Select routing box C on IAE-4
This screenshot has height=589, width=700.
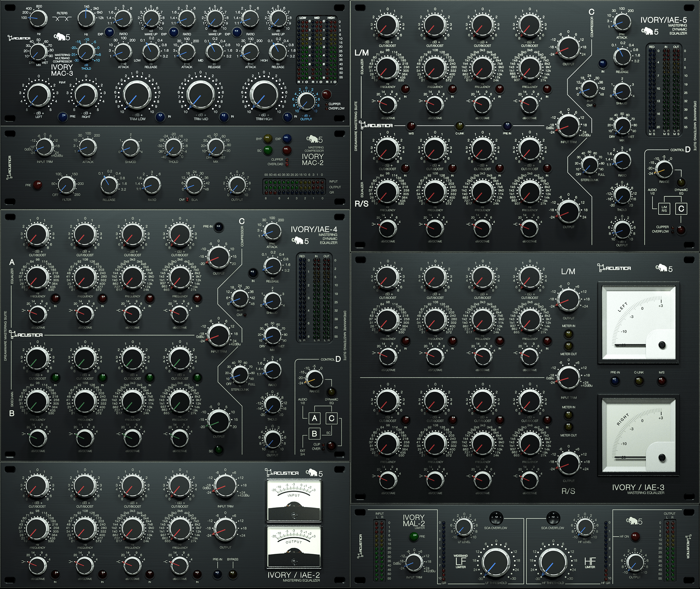[x=332, y=418]
